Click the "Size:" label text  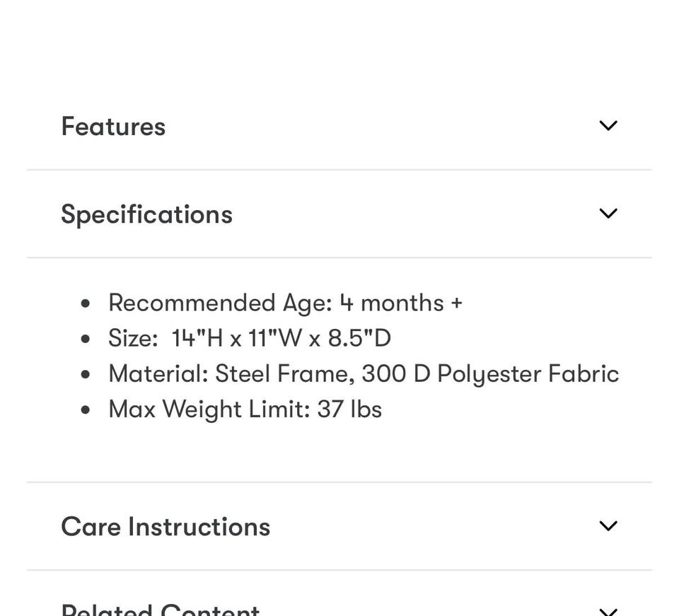[x=133, y=338]
